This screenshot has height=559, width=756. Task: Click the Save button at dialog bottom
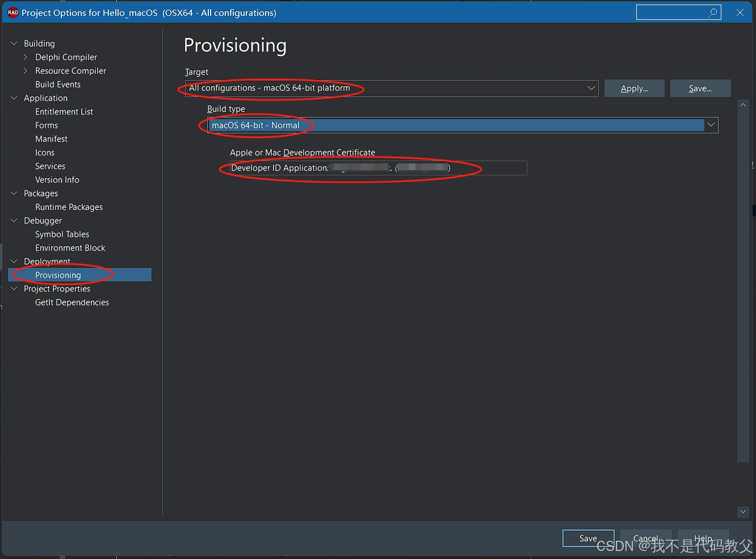click(x=588, y=538)
